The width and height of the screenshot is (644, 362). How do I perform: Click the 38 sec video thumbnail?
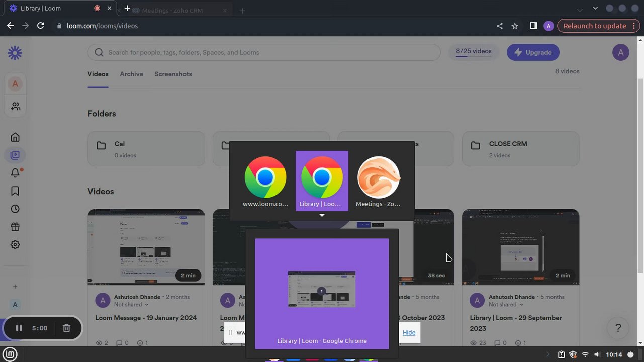(x=426, y=247)
